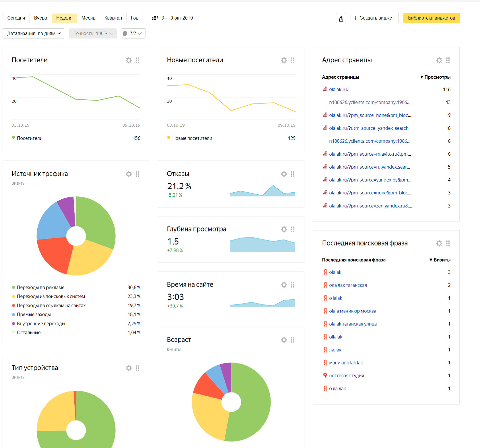Toggle the Внутренние переходы legend item
The width and height of the screenshot is (480, 448).
38,324
